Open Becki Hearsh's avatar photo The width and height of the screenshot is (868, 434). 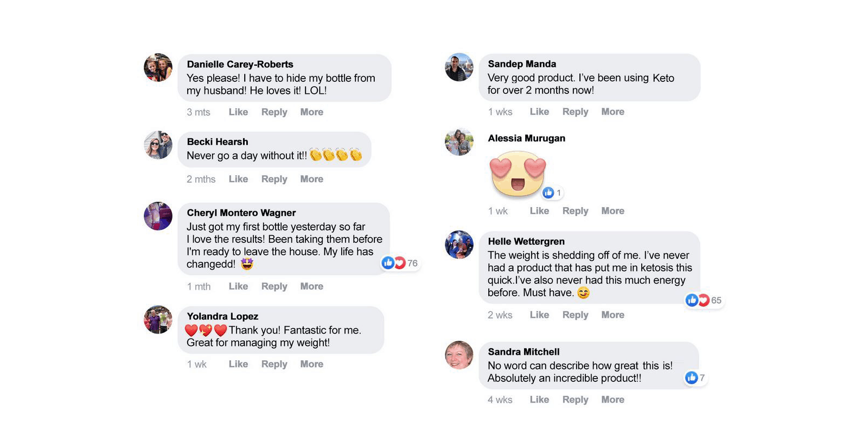click(x=158, y=145)
